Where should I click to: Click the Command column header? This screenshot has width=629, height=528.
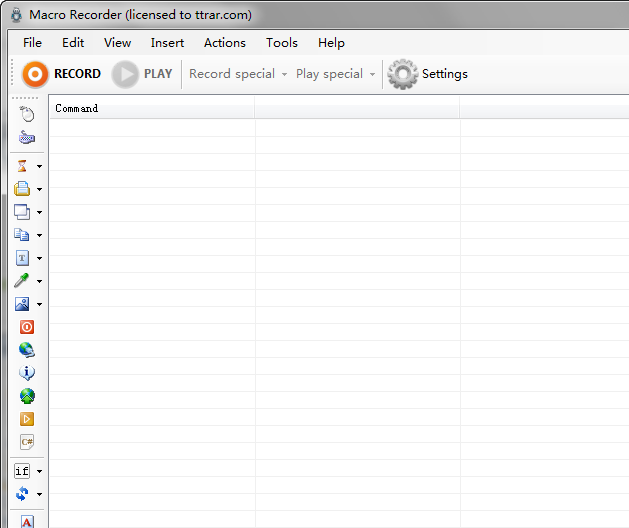(x=152, y=108)
